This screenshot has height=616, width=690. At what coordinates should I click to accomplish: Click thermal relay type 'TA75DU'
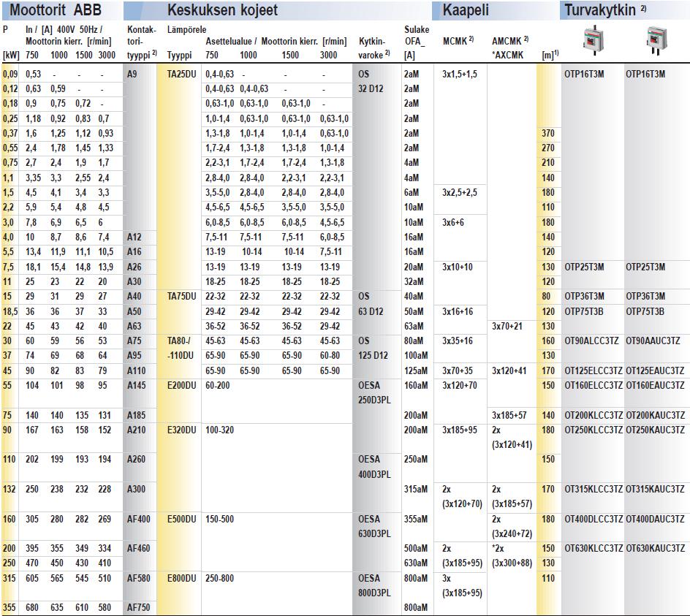[x=182, y=297]
